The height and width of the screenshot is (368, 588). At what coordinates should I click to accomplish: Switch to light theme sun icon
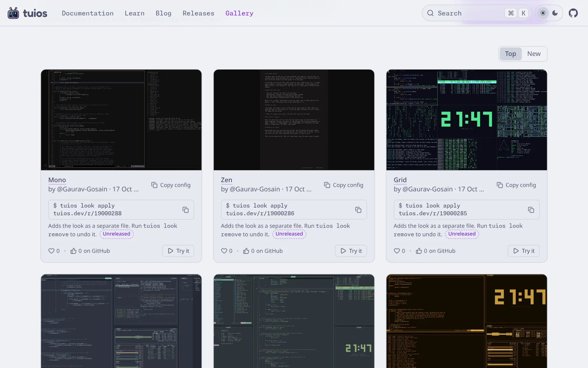[x=543, y=13]
